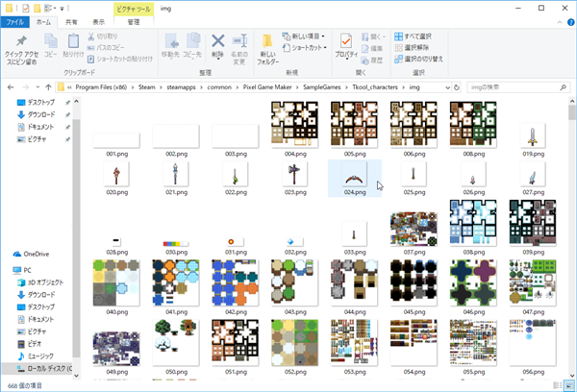
Task: Click the Copy icon in the Clipboard group
Action: pyautogui.click(x=50, y=40)
